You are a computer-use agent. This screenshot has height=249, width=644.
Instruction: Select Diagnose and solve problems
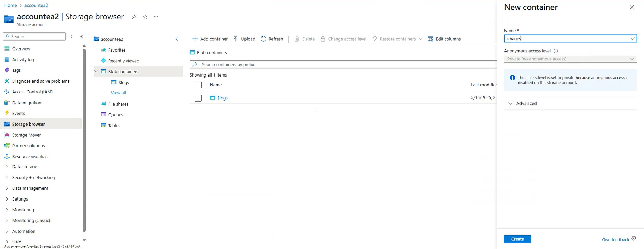(41, 81)
